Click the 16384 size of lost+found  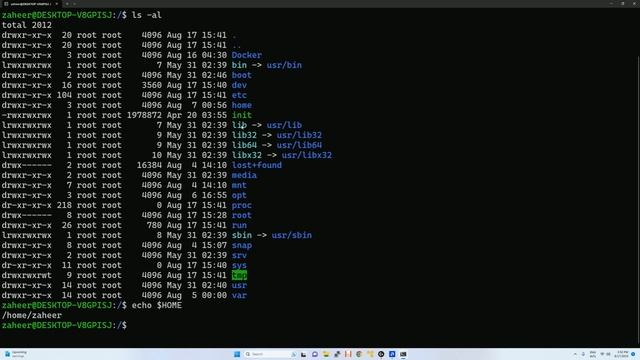pos(149,165)
